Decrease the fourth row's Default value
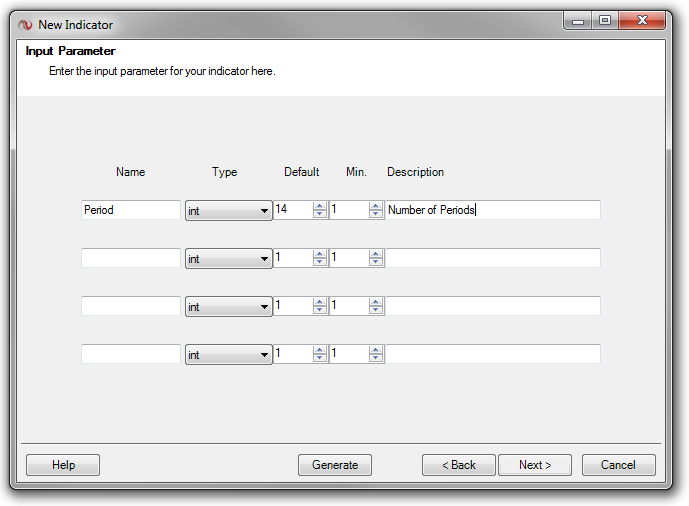689x506 pixels. pyautogui.click(x=320, y=358)
